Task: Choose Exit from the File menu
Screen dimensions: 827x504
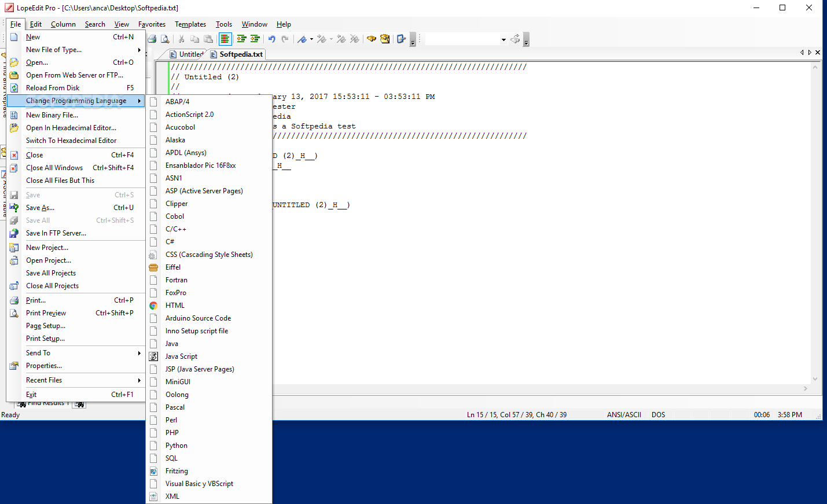Action: 76,395
